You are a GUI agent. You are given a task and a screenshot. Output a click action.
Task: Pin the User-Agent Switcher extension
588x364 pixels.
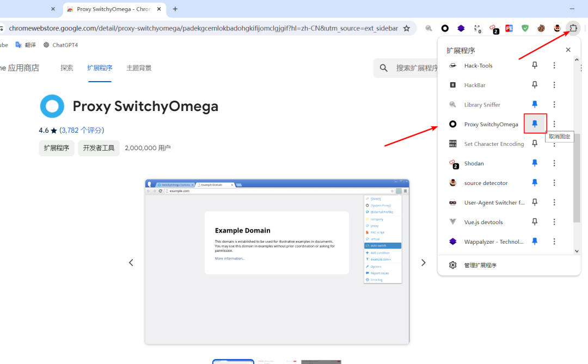(x=535, y=202)
